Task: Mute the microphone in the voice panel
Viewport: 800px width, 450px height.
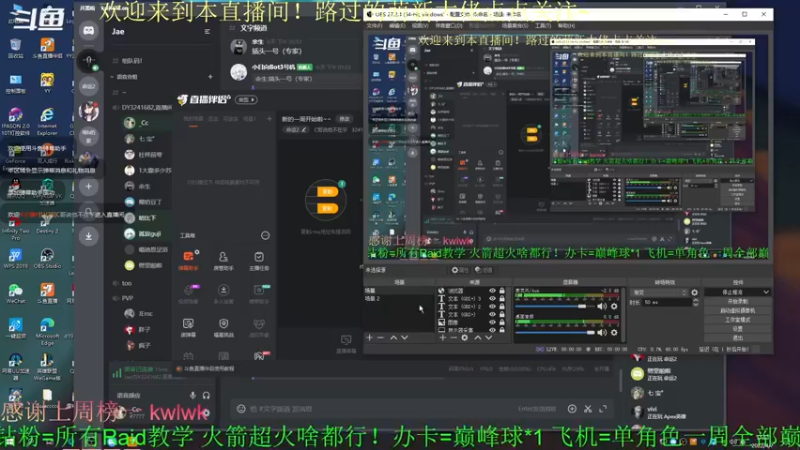Action: [x=193, y=395]
